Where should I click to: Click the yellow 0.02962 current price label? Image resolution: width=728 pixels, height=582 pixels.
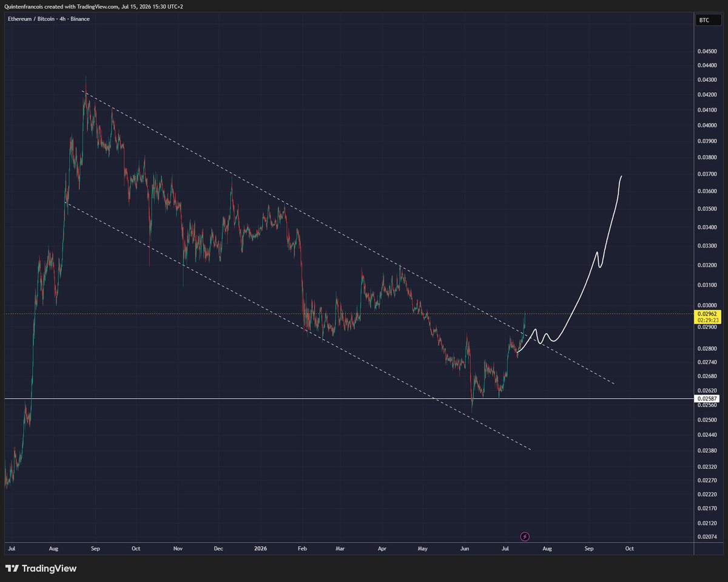point(708,316)
